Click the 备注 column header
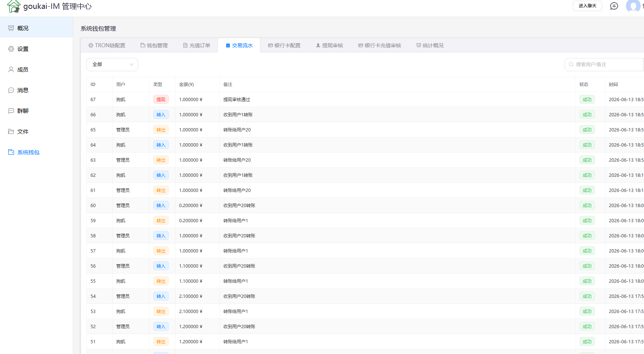The height and width of the screenshot is (354, 644). (x=228, y=85)
